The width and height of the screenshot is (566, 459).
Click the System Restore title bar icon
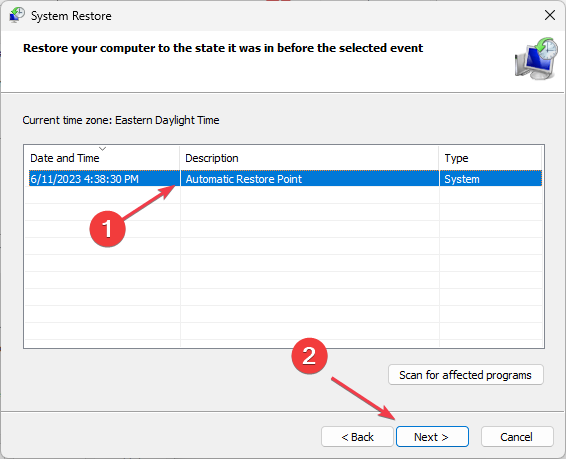pyautogui.click(x=16, y=15)
